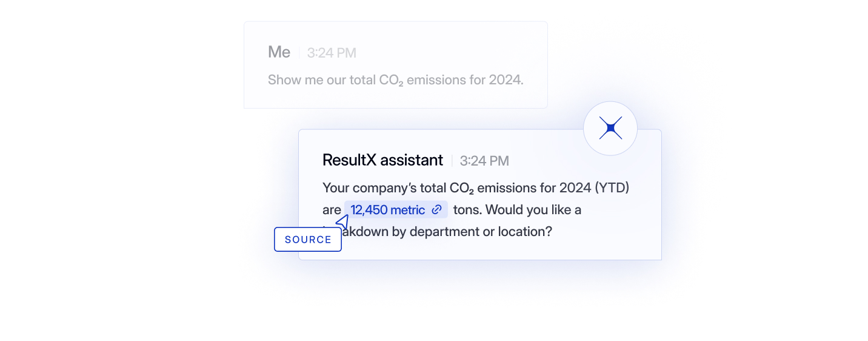
Task: Click the text "tons. Would you like a"
Action: [517, 210]
